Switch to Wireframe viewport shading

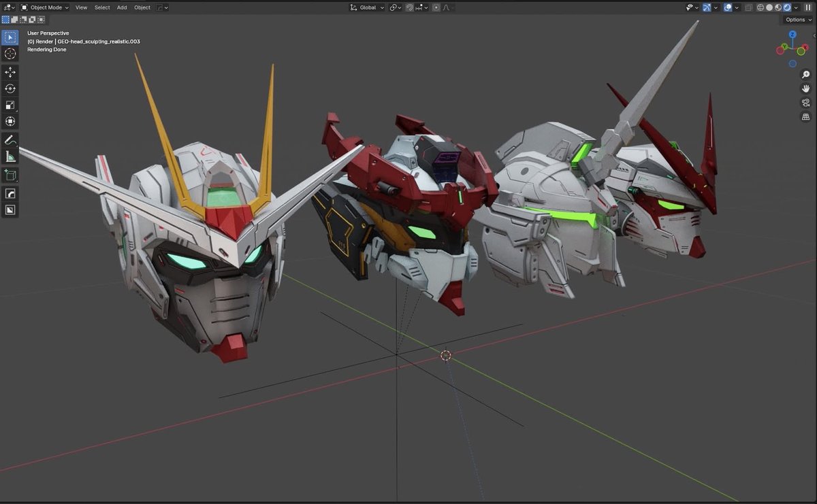click(759, 7)
